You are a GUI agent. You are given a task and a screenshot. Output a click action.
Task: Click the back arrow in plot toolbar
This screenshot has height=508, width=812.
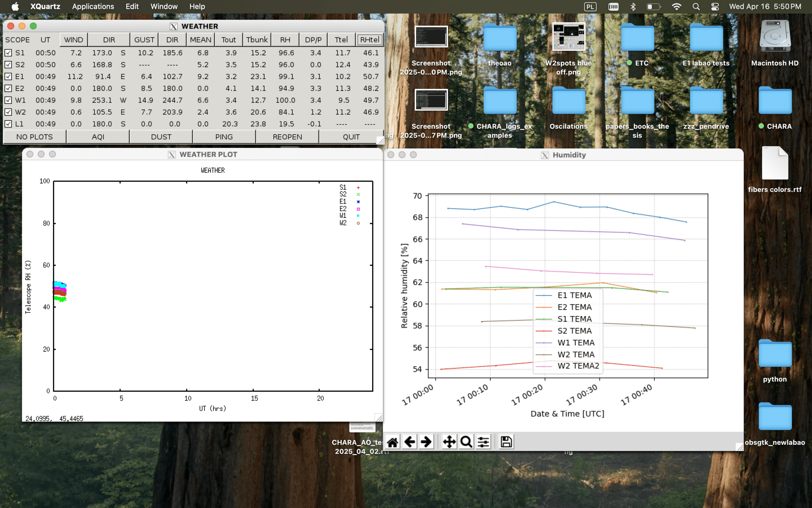pos(409,442)
